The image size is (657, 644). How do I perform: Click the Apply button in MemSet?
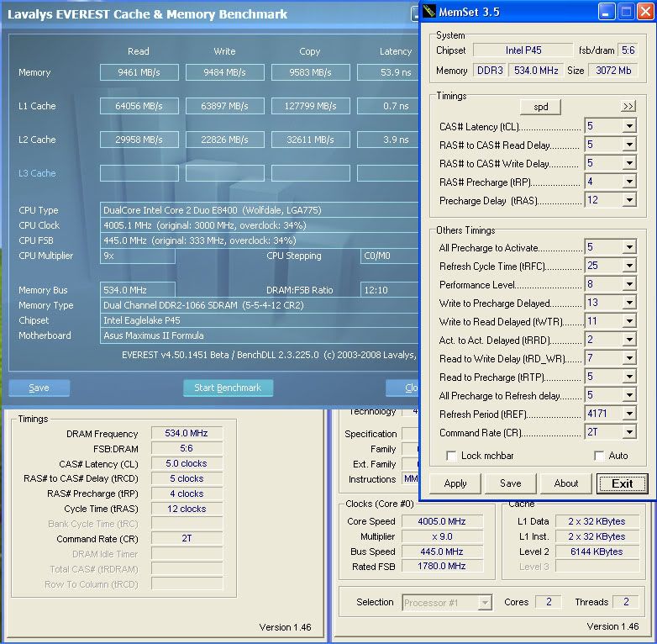pos(455,483)
